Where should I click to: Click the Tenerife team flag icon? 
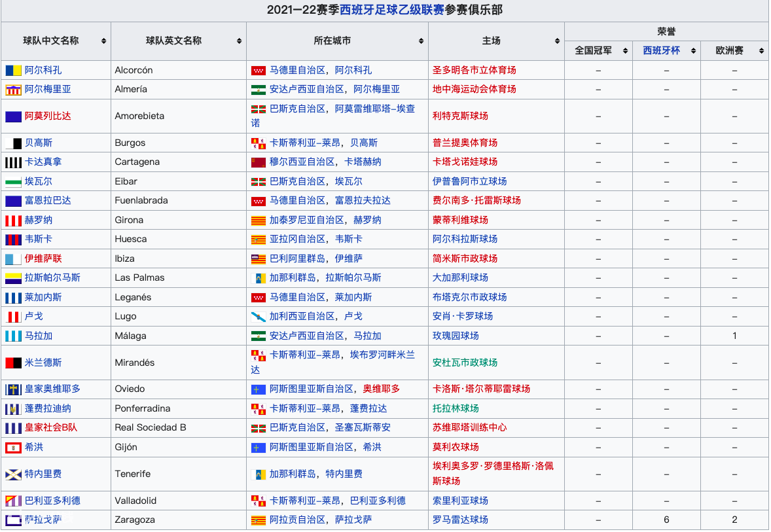13,474
